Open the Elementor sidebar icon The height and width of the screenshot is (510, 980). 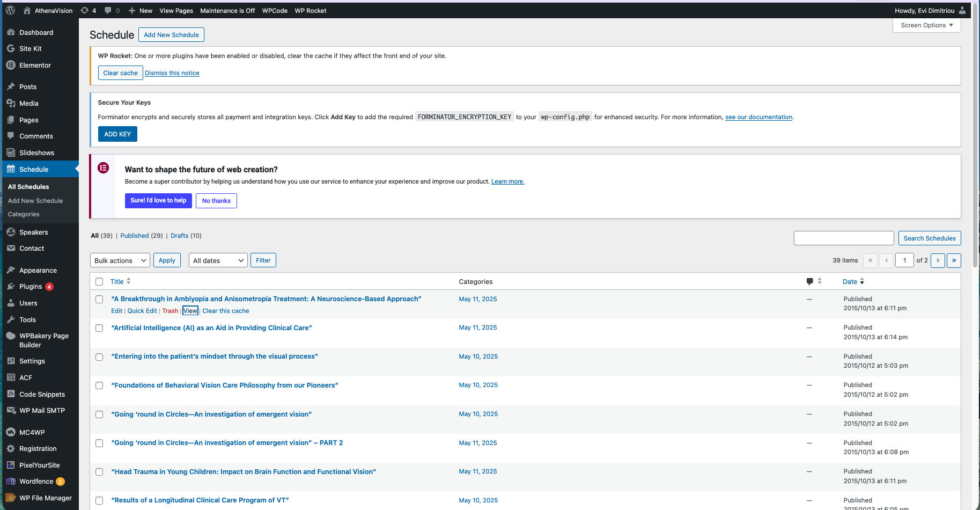11,65
